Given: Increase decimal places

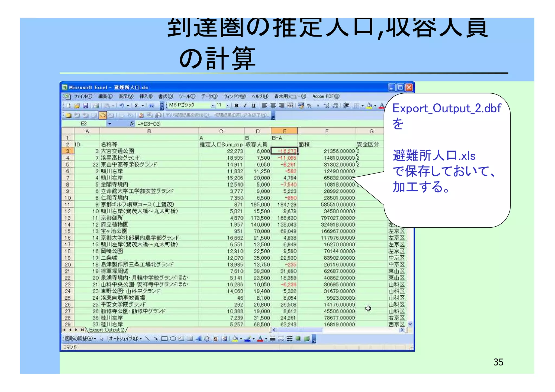Looking at the screenshot, I should pos(327,106).
